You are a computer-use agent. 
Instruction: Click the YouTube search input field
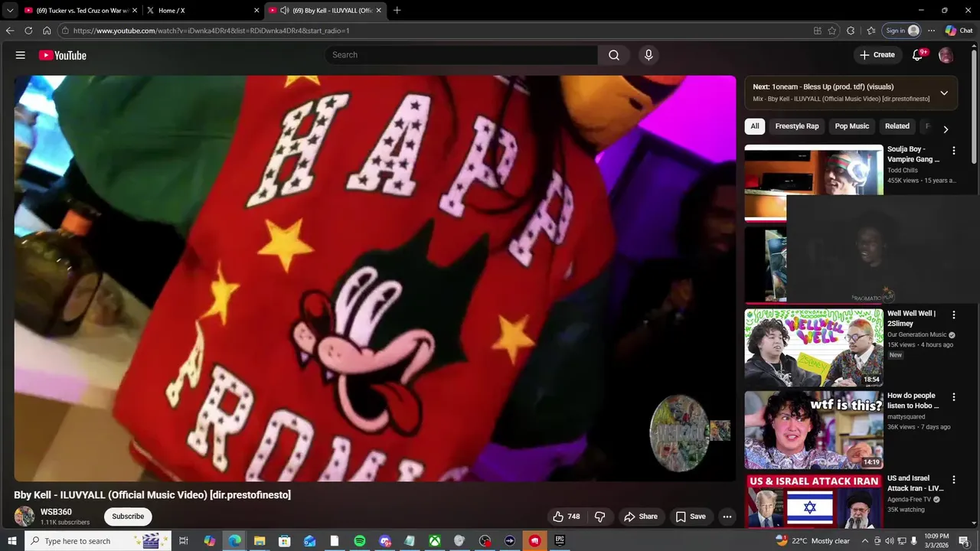point(462,55)
